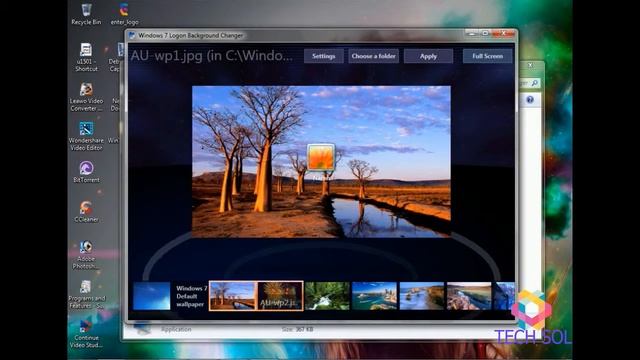
Task: Select the AU-wp2 fireworks thumbnail
Action: pos(280,296)
